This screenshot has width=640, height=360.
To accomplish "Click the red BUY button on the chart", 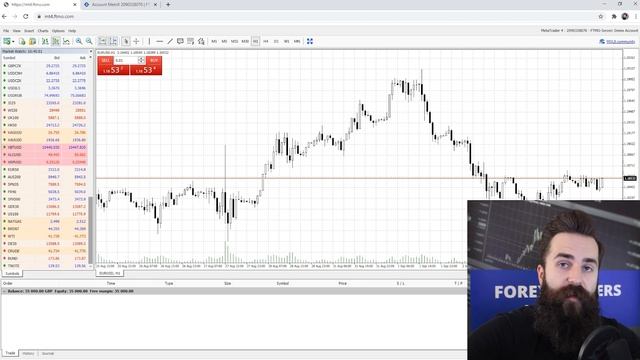I will (154, 60).
